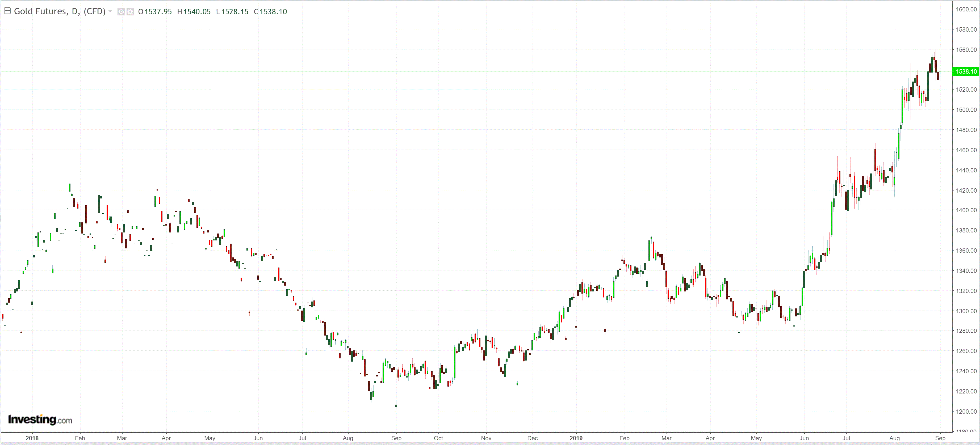Select the 2019 label on time axis
This screenshot has height=445, width=980.
tap(576, 438)
